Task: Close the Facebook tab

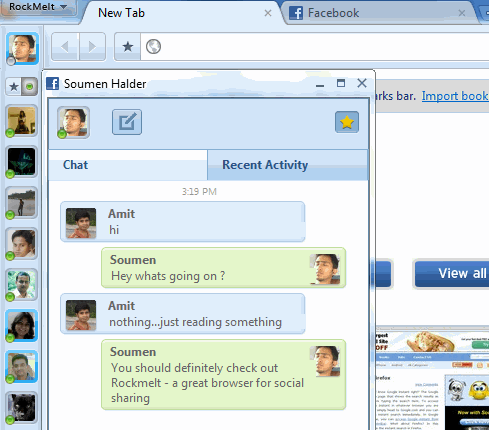Action: (x=462, y=13)
